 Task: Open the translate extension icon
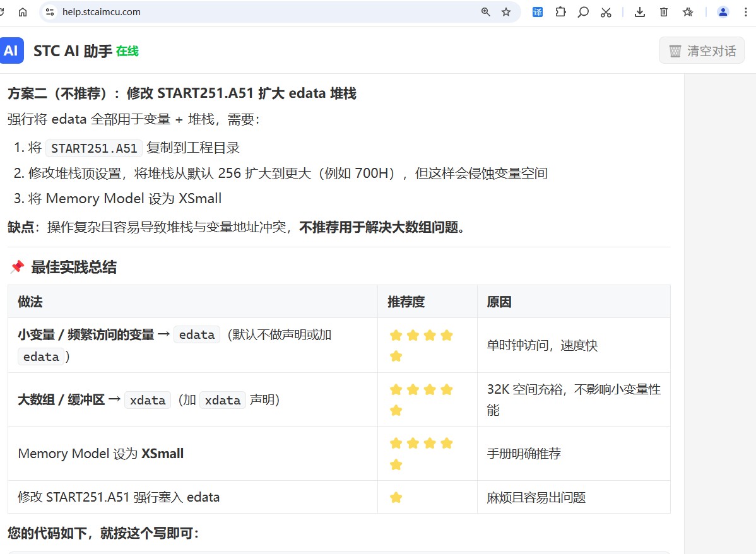(x=538, y=12)
